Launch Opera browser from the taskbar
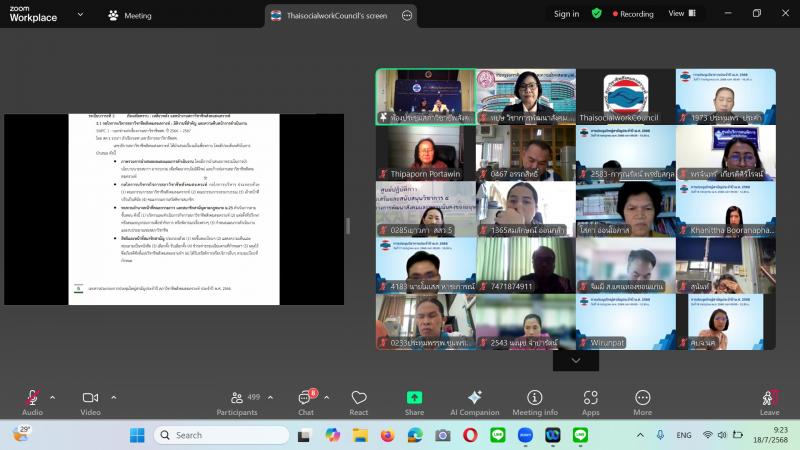This screenshot has width=800, height=450. [x=470, y=435]
